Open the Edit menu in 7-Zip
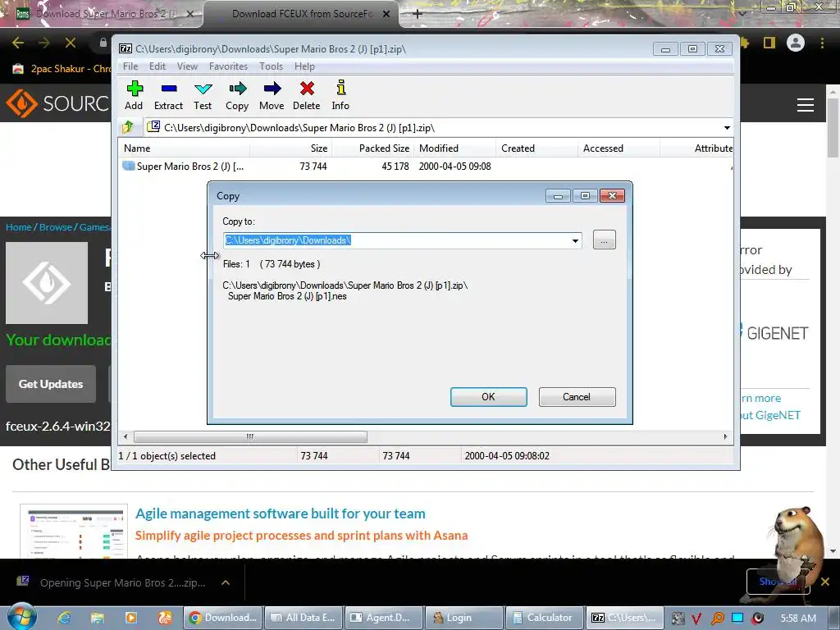The image size is (840, 630). (157, 66)
